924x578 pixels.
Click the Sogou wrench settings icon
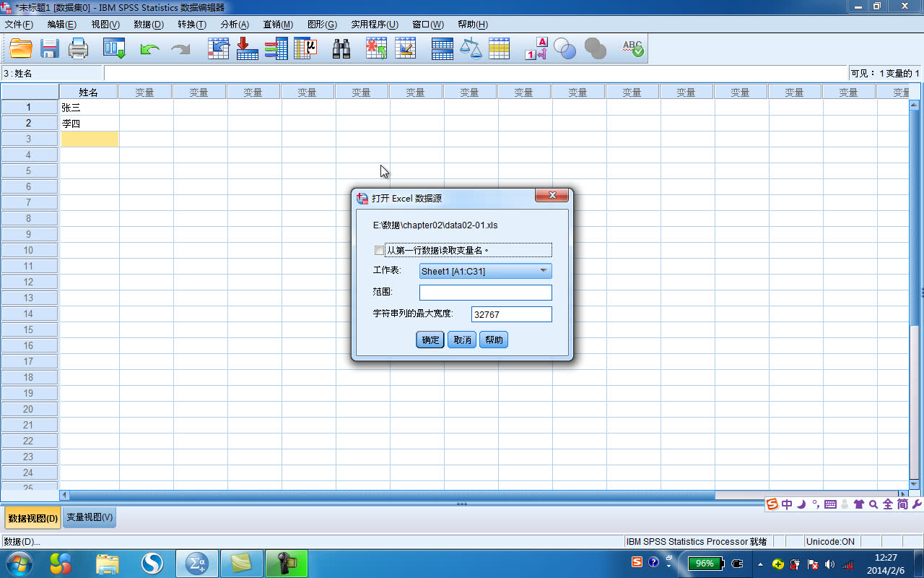pos(917,504)
